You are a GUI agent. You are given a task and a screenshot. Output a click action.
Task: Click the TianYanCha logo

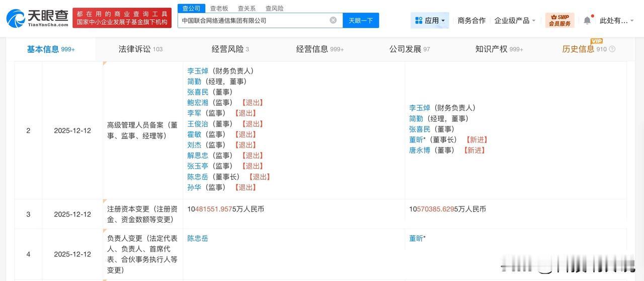tap(37, 18)
